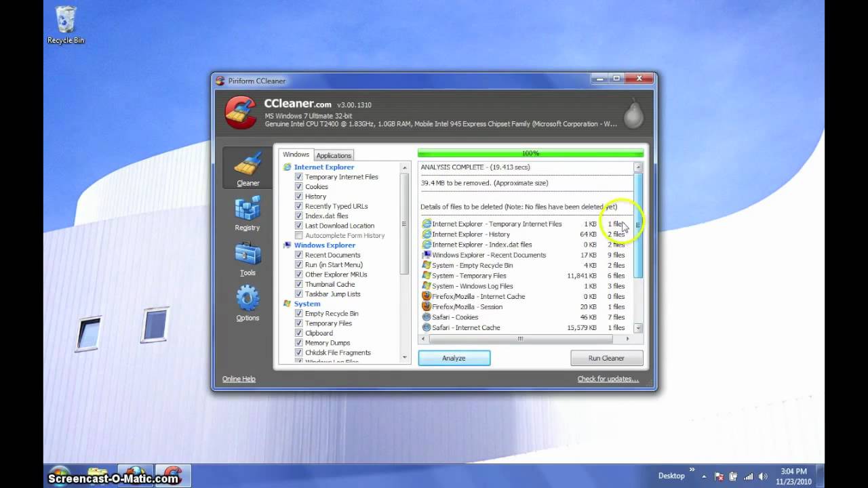Uncheck Run (in Start Menu)
The image size is (868, 488).
(299, 264)
